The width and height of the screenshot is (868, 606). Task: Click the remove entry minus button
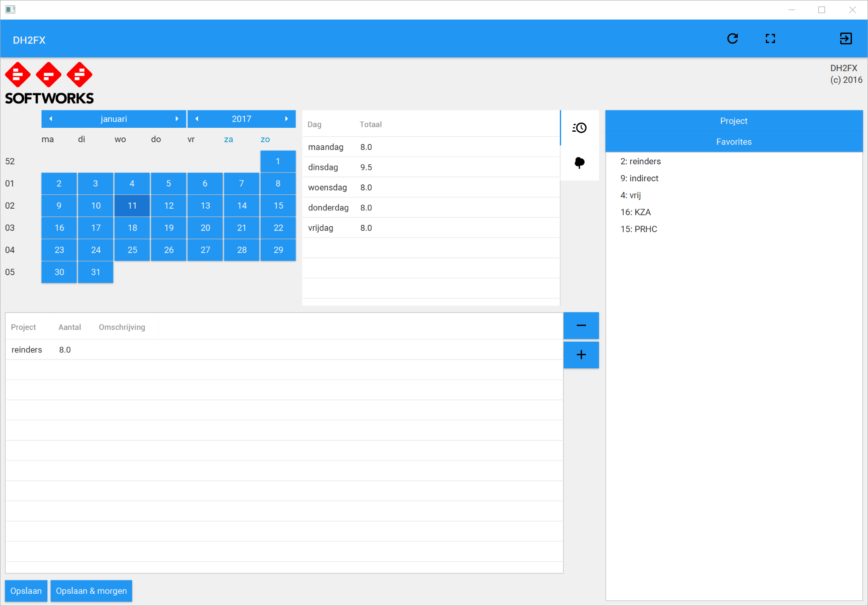[x=581, y=326]
